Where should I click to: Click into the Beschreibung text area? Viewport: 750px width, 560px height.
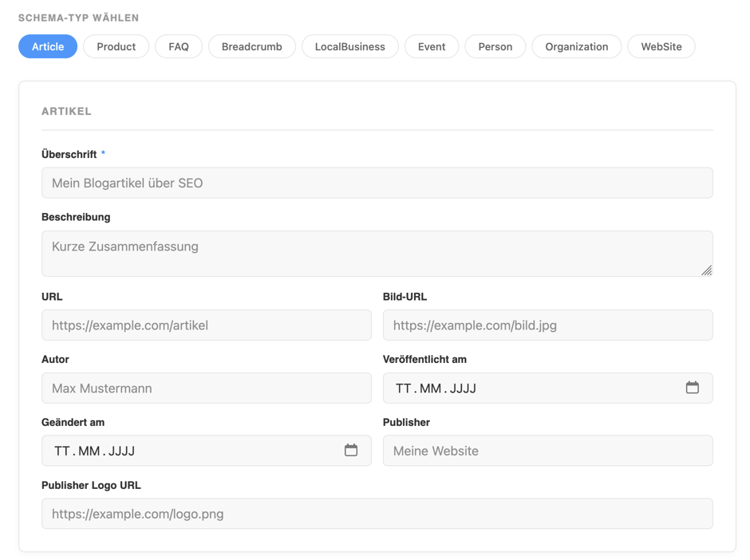pyautogui.click(x=377, y=254)
